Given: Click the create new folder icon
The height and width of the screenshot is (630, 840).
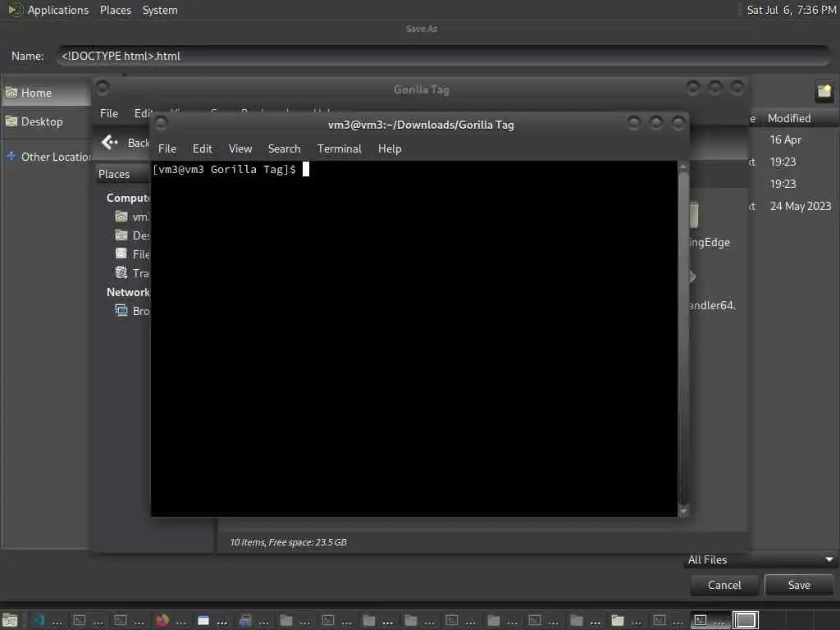Looking at the screenshot, I should tap(824, 91).
